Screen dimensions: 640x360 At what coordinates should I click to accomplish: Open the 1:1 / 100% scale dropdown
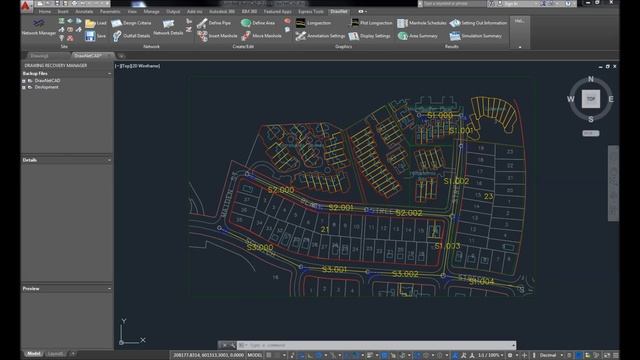point(490,356)
